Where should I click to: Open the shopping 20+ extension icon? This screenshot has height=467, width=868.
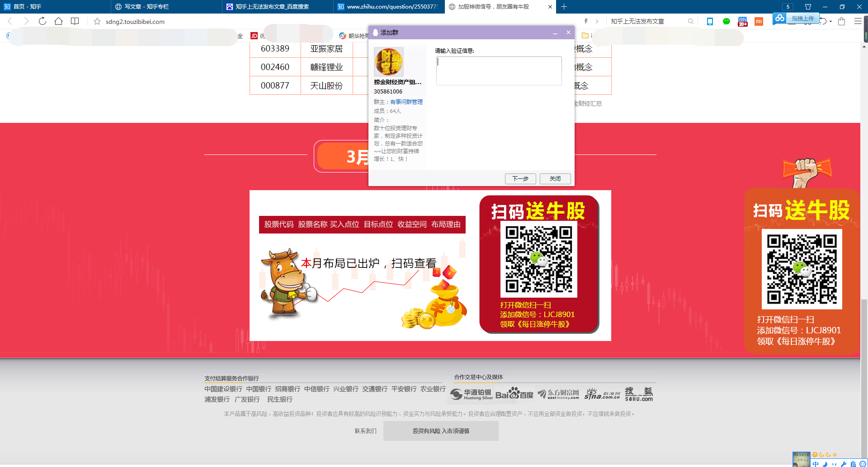pos(742,21)
